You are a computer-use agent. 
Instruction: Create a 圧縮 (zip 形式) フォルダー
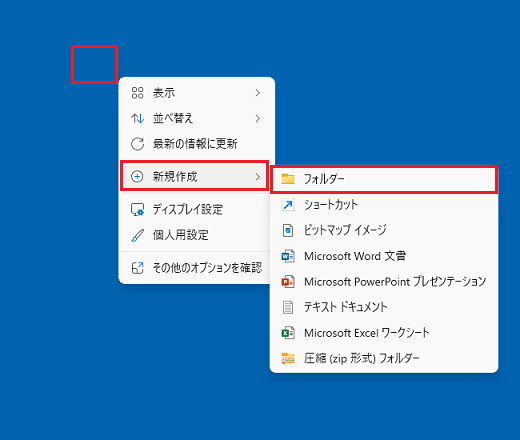tap(384, 358)
